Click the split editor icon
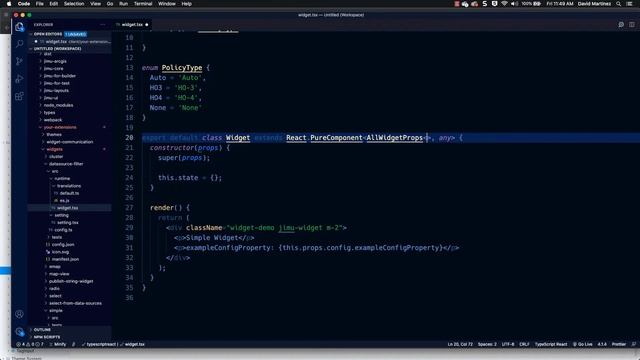The height and width of the screenshot is (360, 640). (x=631, y=24)
